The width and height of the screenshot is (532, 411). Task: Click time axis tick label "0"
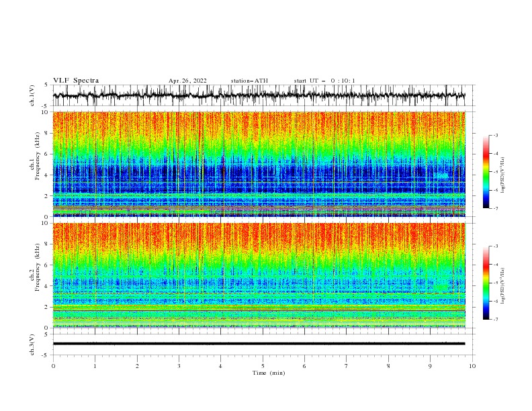(53, 366)
